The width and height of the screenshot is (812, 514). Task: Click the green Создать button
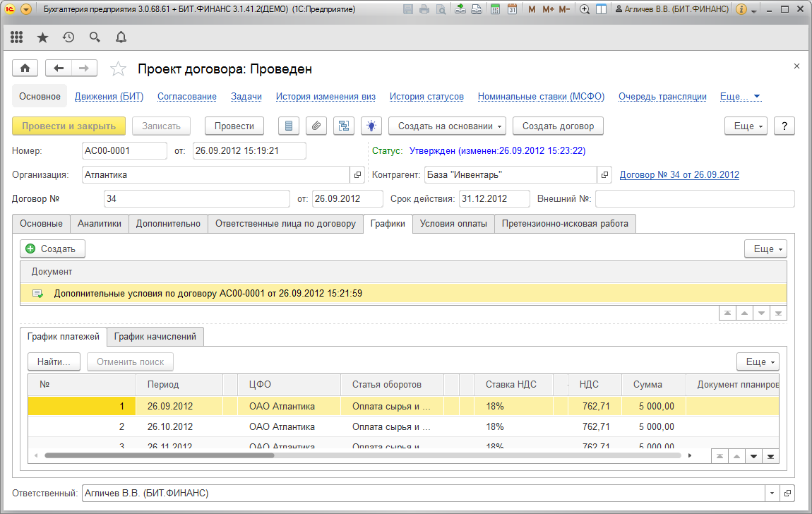52,249
